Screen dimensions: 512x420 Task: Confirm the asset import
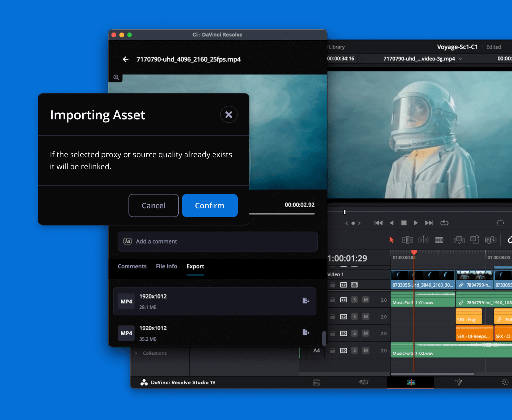point(210,205)
